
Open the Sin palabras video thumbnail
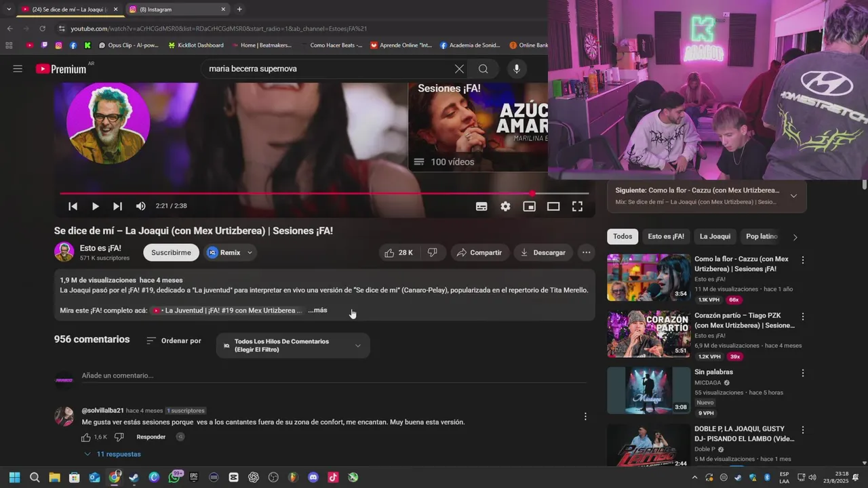point(648,390)
